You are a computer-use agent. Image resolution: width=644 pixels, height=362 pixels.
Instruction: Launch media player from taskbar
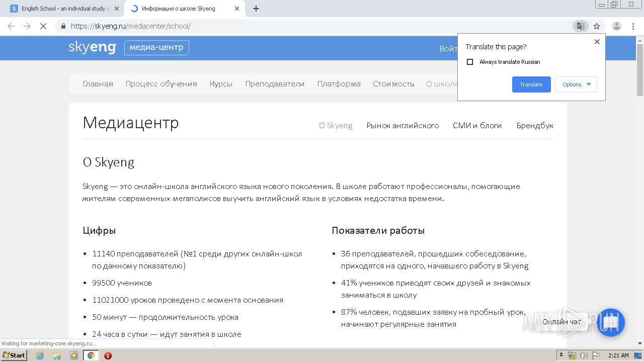tap(74, 355)
